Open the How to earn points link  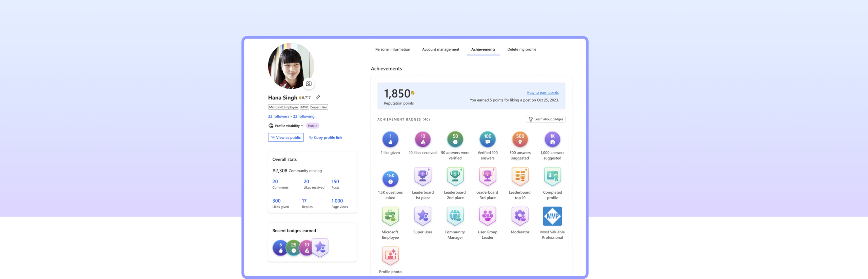click(542, 92)
